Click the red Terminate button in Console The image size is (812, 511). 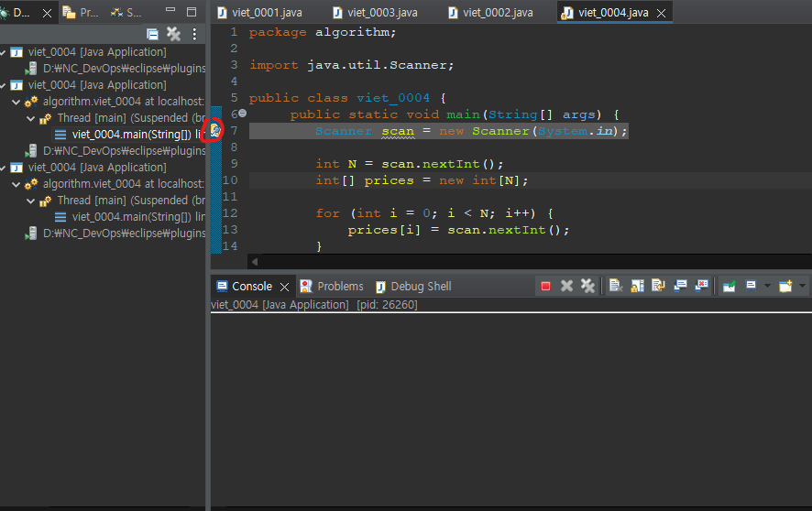coord(545,287)
